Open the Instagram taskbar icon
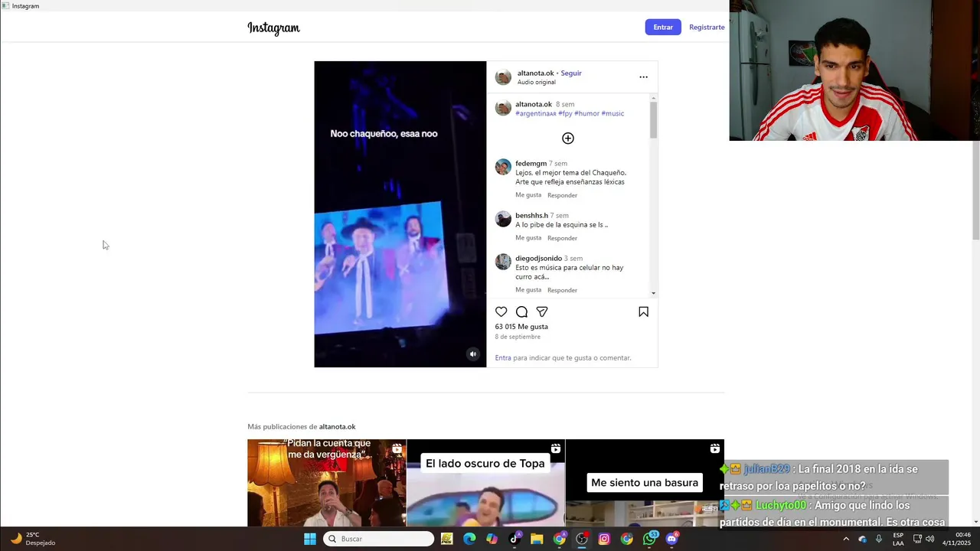Viewport: 980px width, 551px height. 604,539
